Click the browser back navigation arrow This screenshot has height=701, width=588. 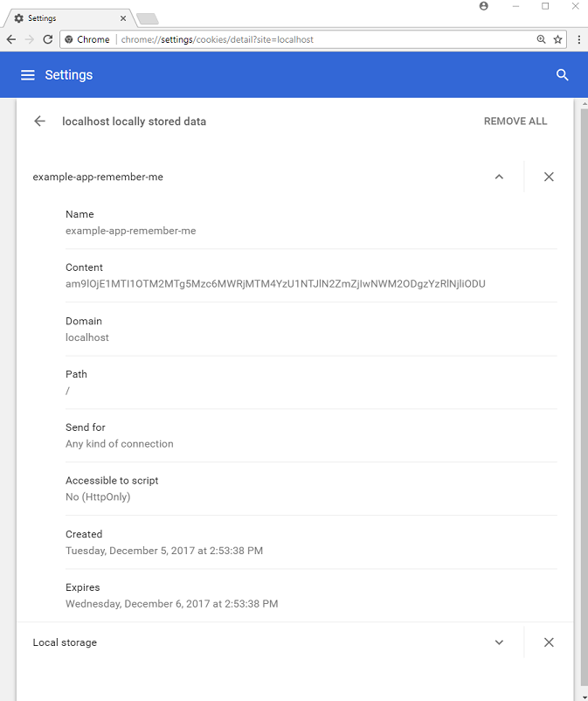[11, 39]
